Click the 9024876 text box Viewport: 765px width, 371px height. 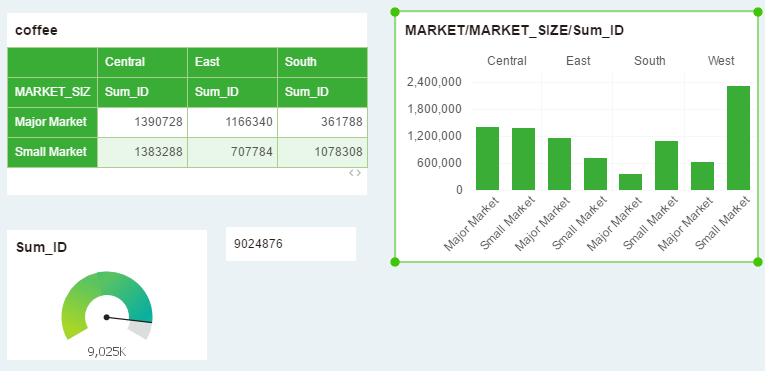point(291,244)
